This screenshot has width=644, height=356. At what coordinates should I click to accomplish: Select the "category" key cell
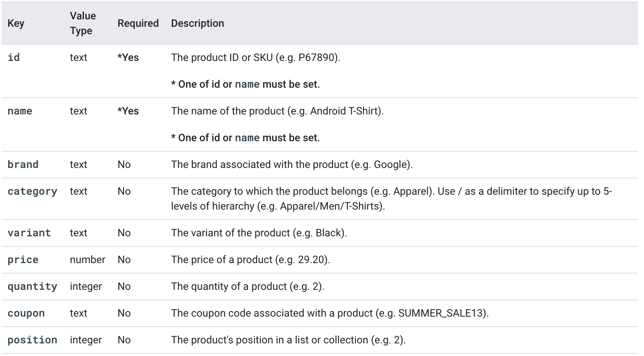pyautogui.click(x=32, y=191)
